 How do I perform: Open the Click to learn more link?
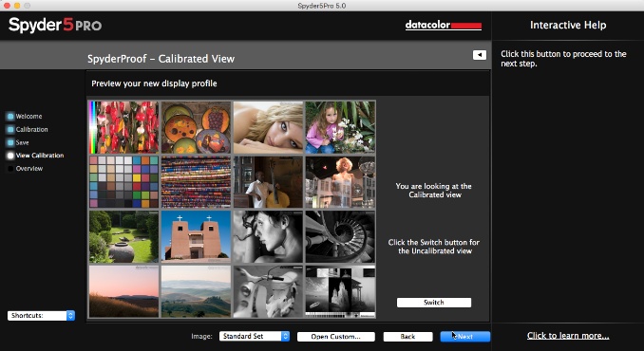pyautogui.click(x=568, y=336)
